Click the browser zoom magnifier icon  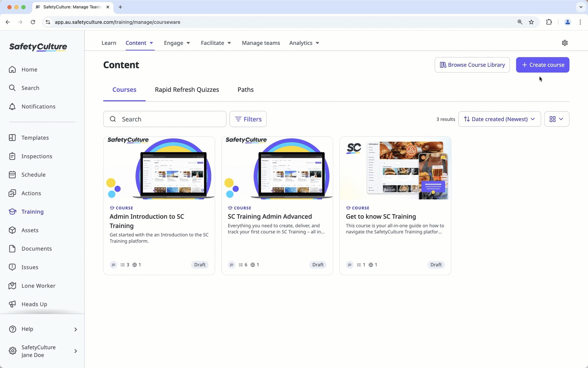coord(520,22)
